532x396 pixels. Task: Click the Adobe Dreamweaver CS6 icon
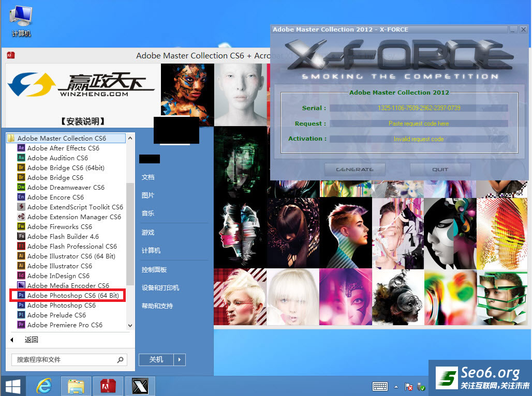pyautogui.click(x=21, y=187)
